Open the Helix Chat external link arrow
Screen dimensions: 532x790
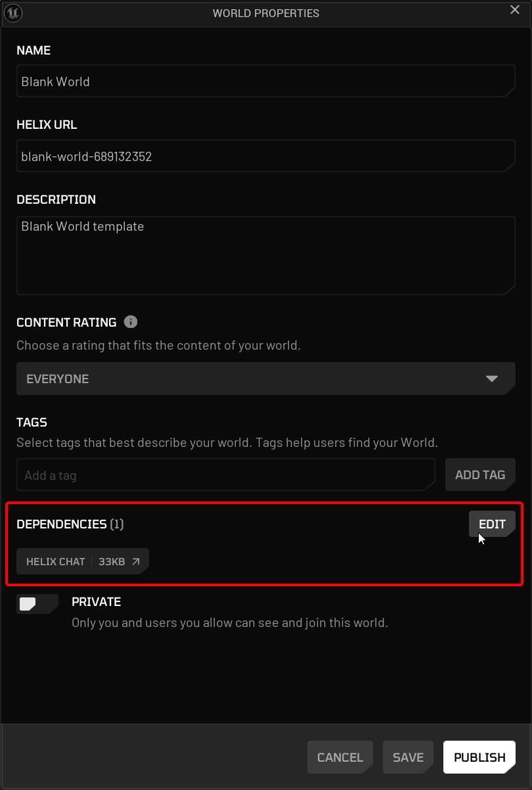[136, 561]
